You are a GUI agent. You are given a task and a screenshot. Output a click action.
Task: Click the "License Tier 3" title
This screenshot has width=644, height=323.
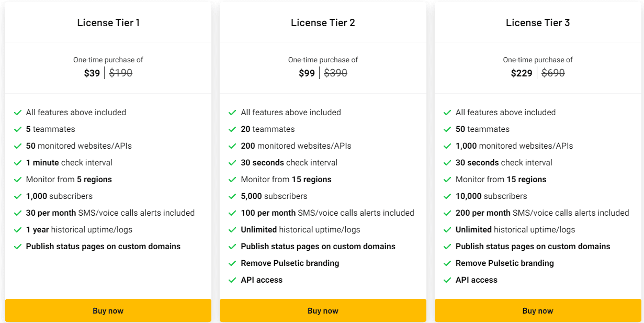(538, 23)
